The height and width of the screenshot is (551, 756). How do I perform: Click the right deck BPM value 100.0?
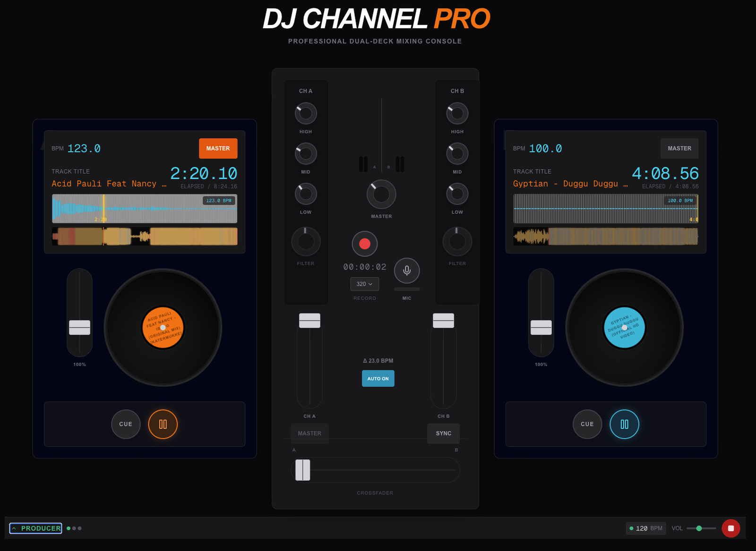545,148
